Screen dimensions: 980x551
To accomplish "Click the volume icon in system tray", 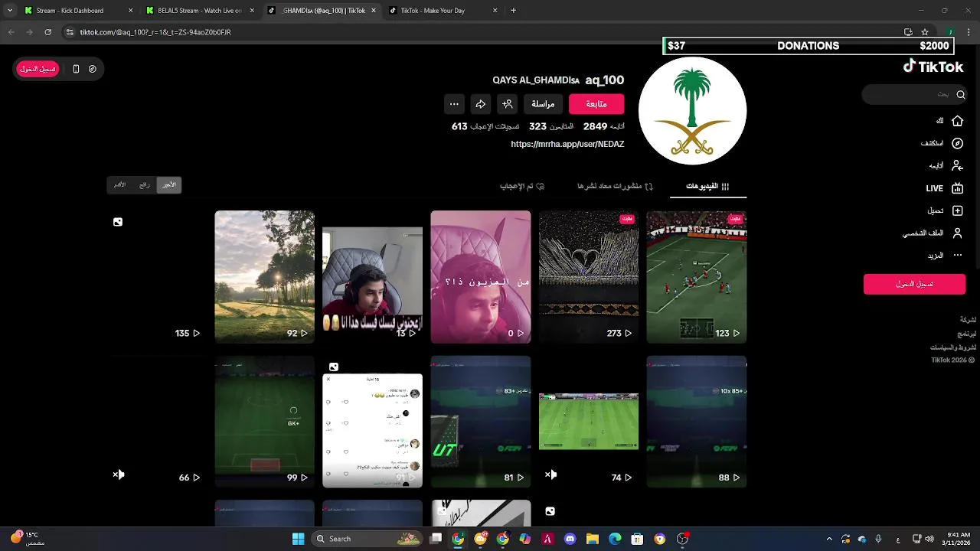I will click(x=929, y=539).
